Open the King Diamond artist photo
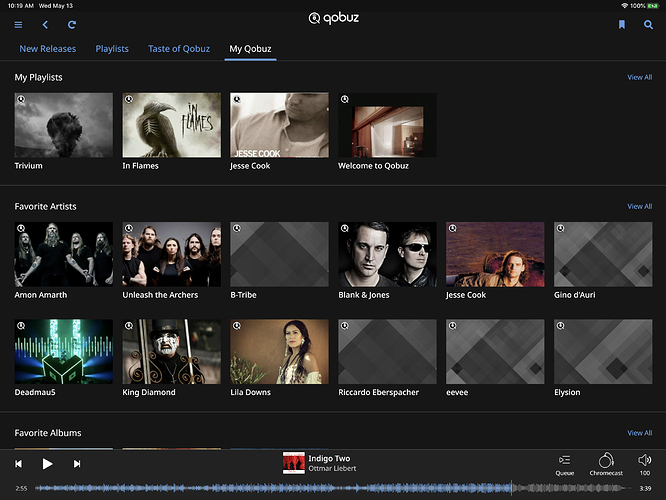 172,352
